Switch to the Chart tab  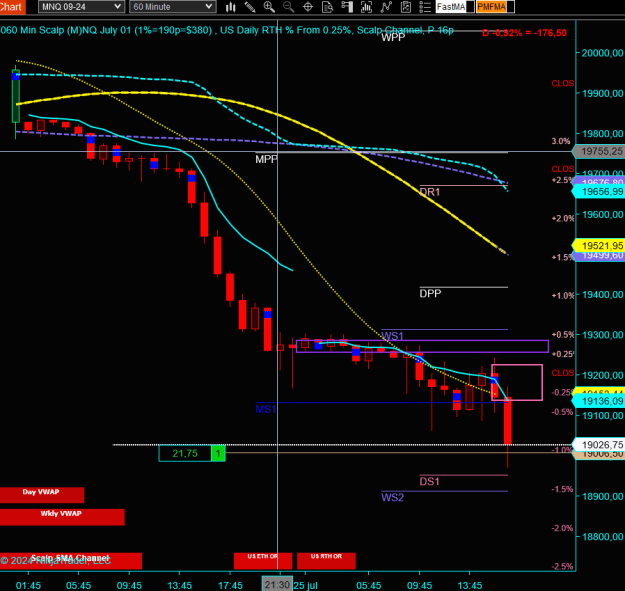coord(12,7)
